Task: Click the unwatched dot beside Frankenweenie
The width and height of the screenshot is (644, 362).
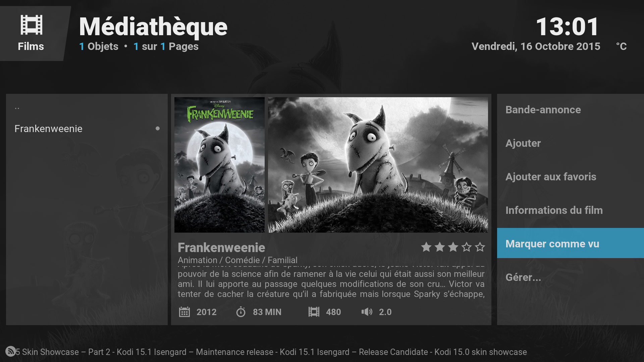Action: pyautogui.click(x=158, y=128)
